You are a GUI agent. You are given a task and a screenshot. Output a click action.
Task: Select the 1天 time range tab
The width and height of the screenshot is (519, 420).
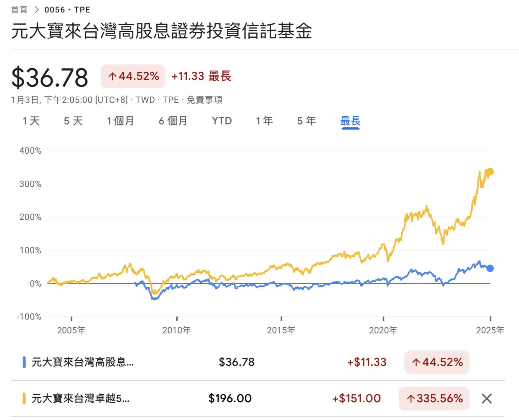(31, 121)
